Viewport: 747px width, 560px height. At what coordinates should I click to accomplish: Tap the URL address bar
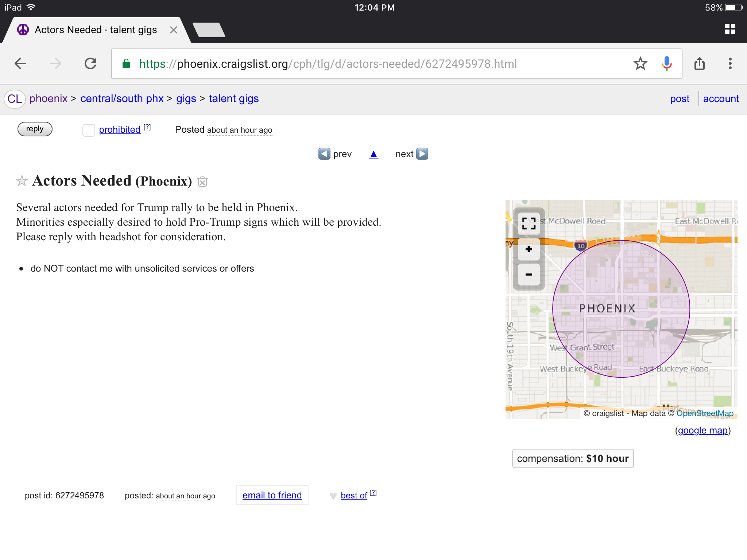pos(396,64)
